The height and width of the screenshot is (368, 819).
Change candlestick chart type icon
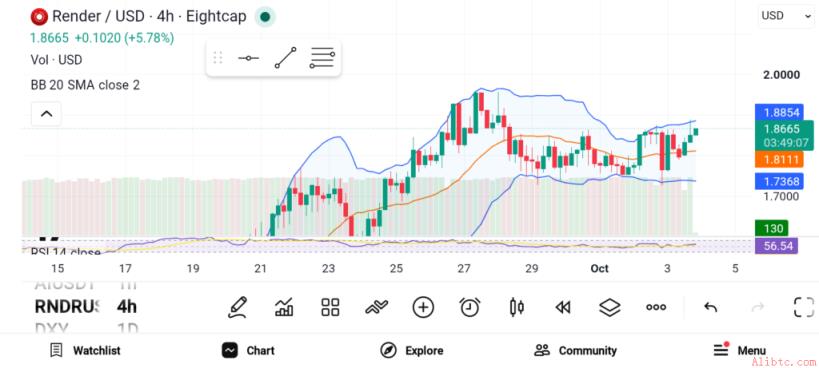[x=517, y=307]
